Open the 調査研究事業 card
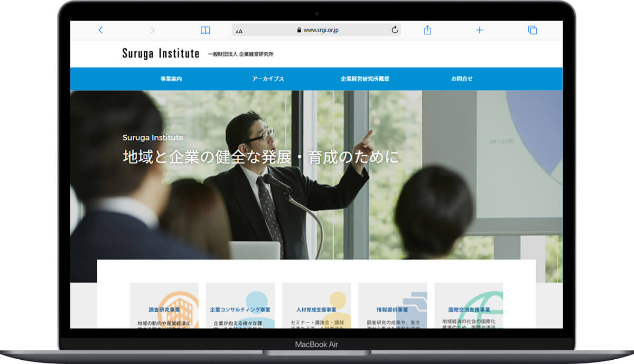The image size is (634, 364). coord(164,310)
